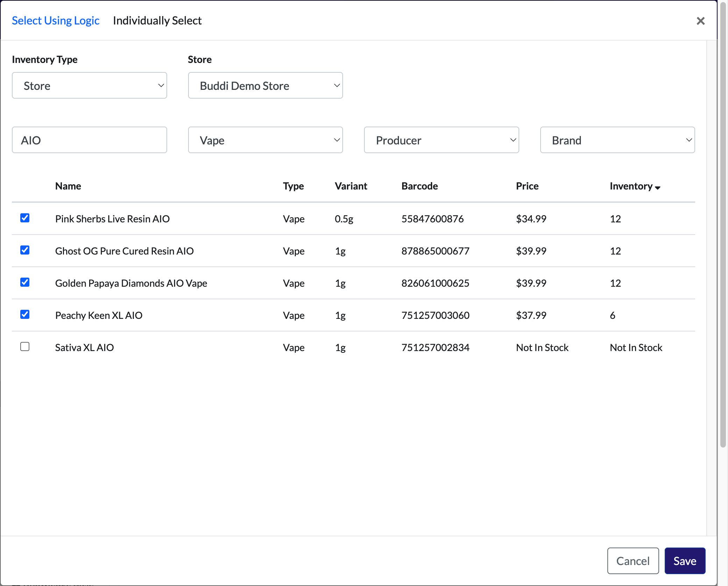Uncheck Golden Papaya Diamonds AIO Vape
Screen dimensions: 728x586
(25, 282)
